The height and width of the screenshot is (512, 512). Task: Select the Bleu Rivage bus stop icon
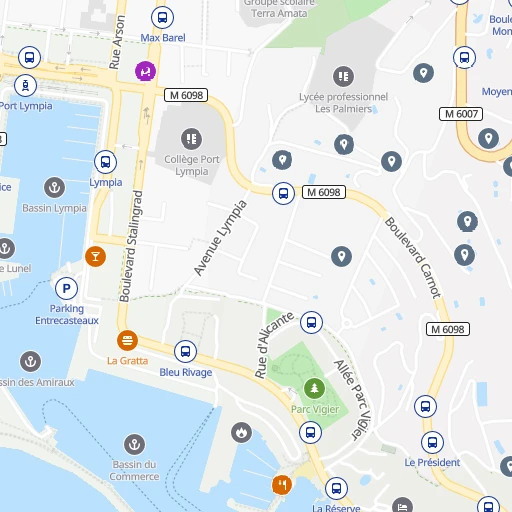[x=185, y=351]
